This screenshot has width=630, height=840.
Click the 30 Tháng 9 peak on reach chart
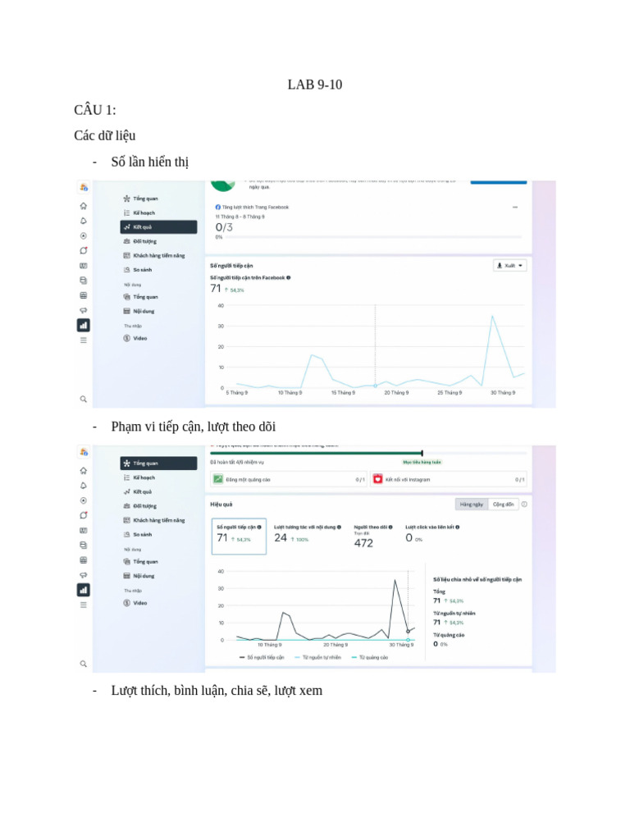(x=492, y=317)
